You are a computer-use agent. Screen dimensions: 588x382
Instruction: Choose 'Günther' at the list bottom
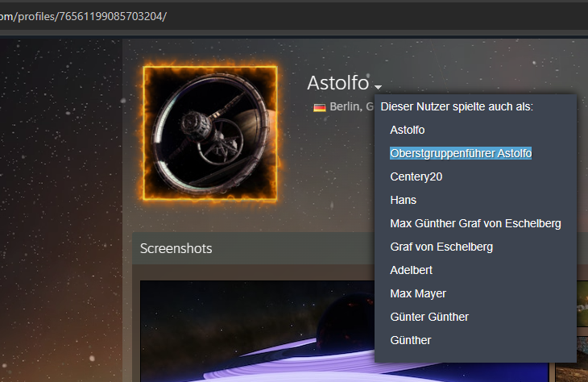(x=410, y=340)
